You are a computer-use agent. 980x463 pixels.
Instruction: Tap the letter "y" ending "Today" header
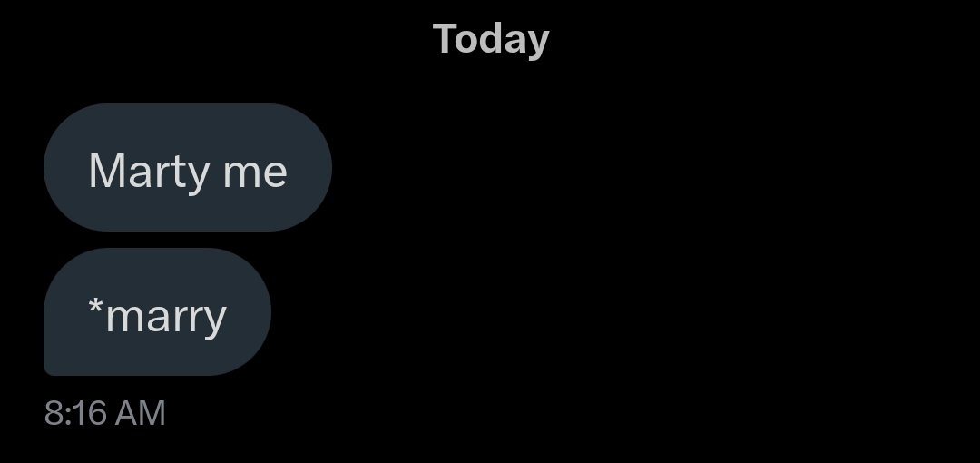click(538, 44)
